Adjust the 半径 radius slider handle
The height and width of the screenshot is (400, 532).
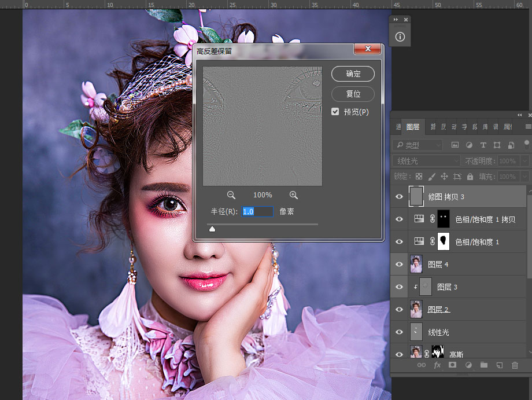[212, 229]
